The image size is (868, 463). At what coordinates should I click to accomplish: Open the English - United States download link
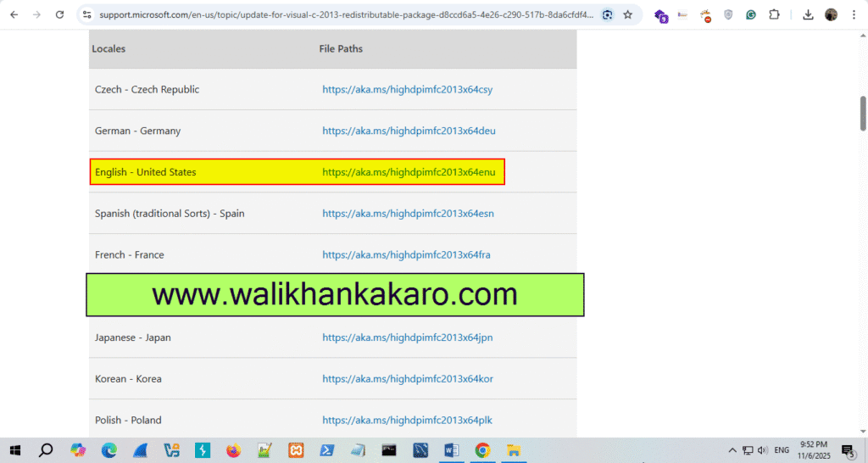408,172
